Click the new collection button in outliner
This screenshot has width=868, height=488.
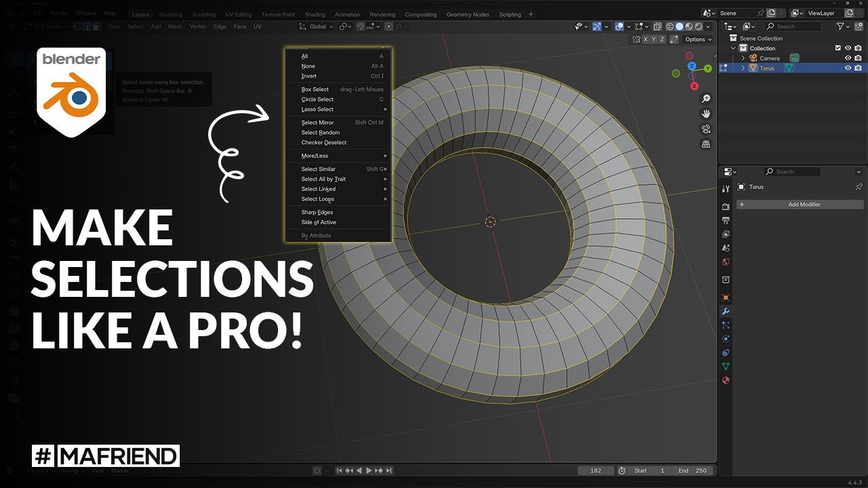click(859, 26)
